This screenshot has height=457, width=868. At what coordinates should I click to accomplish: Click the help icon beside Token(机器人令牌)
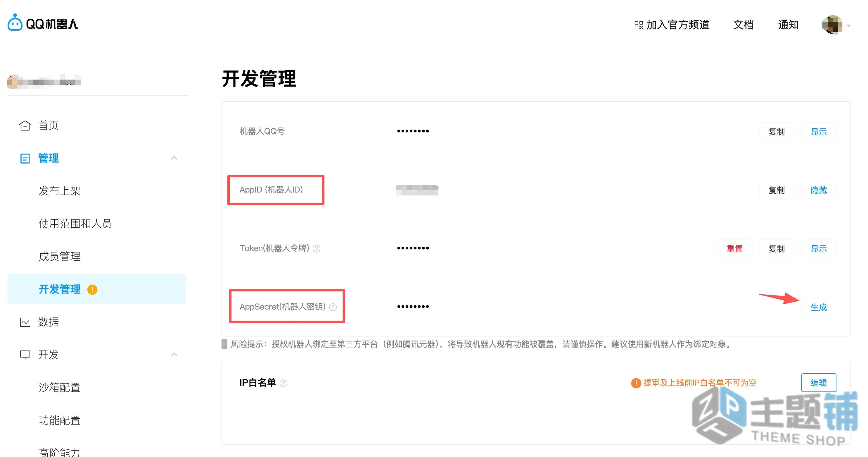point(317,249)
